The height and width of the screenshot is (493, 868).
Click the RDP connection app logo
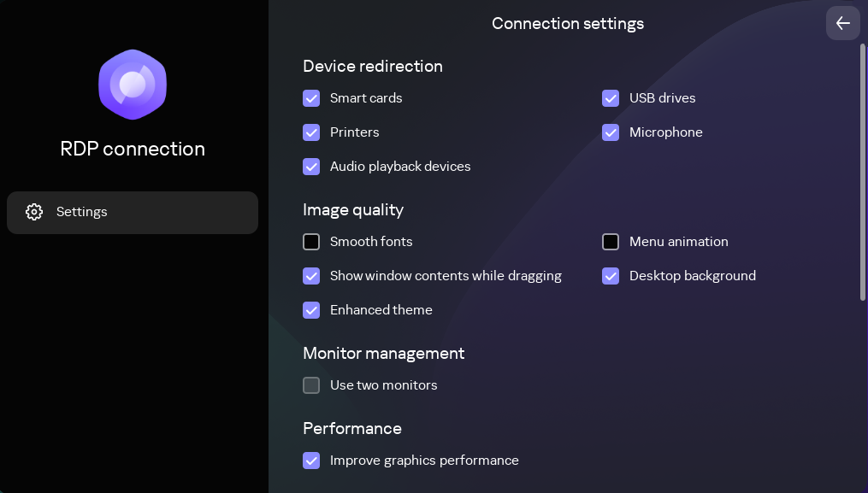[133, 85]
